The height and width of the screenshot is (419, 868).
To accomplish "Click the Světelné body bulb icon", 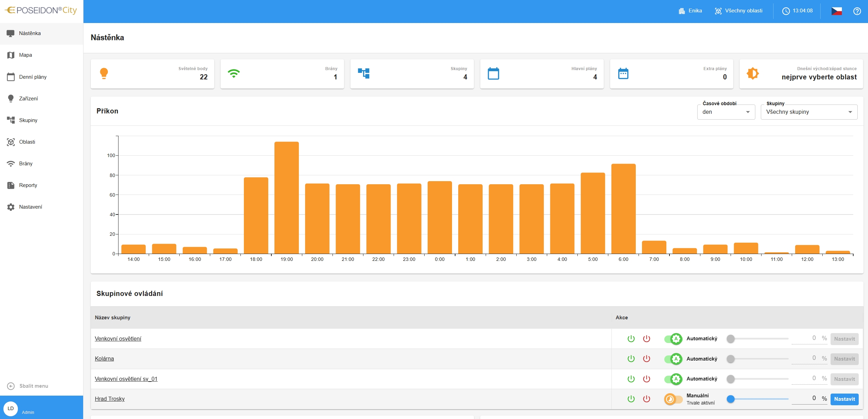I will [104, 73].
